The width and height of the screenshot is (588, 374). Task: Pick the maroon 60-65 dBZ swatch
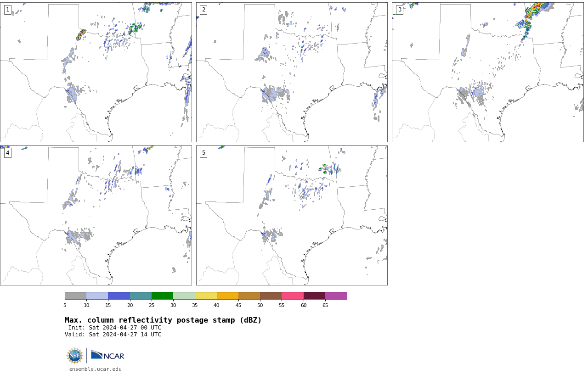(314, 296)
